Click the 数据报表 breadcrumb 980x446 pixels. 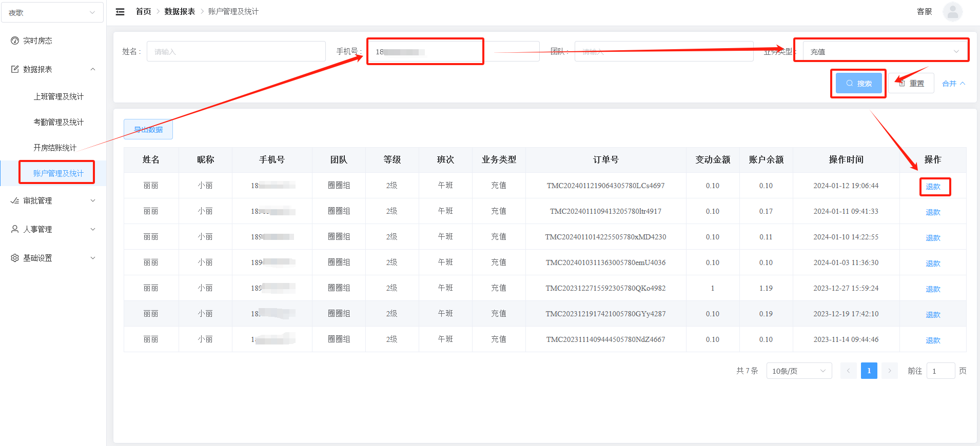click(x=180, y=11)
